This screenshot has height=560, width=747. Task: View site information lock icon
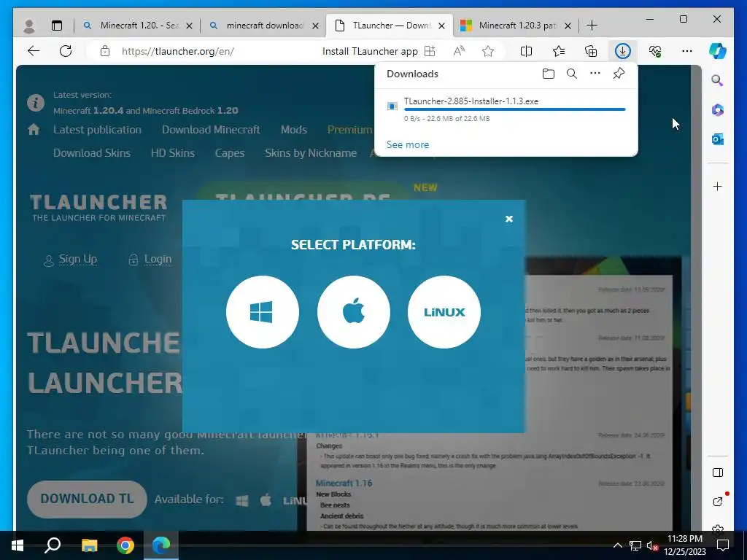pyautogui.click(x=105, y=51)
